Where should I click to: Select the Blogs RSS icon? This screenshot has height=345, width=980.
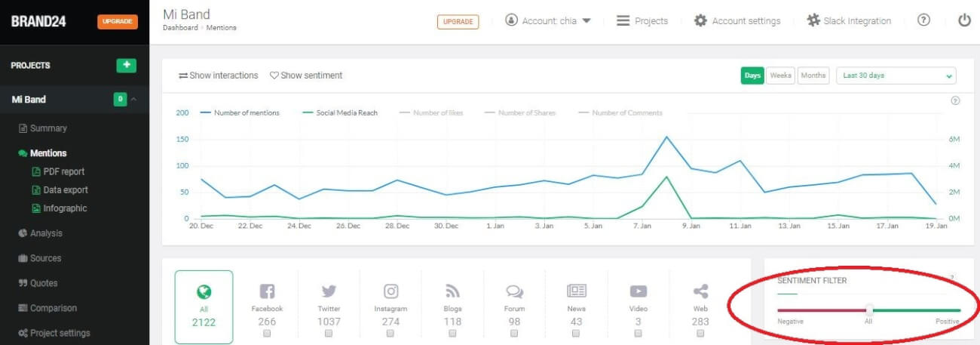click(452, 291)
